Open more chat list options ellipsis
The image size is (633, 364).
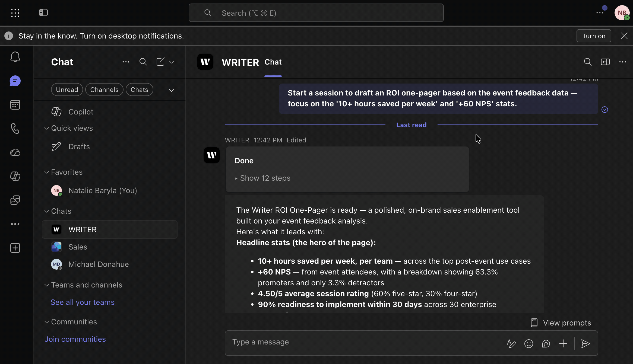(x=126, y=62)
